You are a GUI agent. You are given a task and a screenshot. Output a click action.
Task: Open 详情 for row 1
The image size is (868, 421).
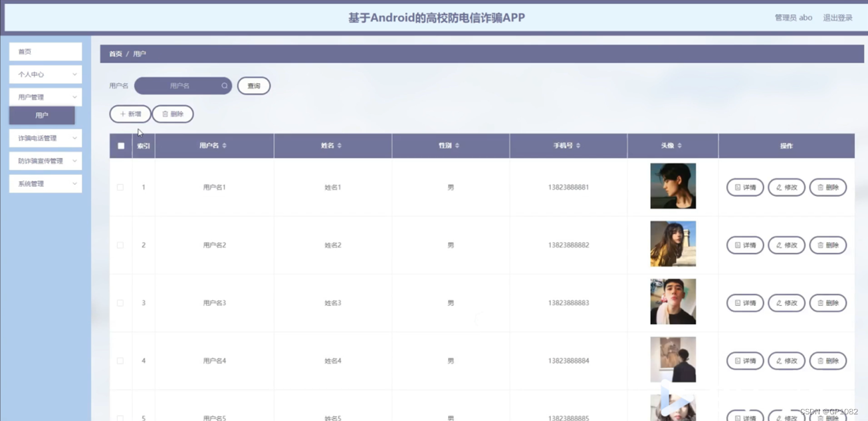(x=745, y=188)
